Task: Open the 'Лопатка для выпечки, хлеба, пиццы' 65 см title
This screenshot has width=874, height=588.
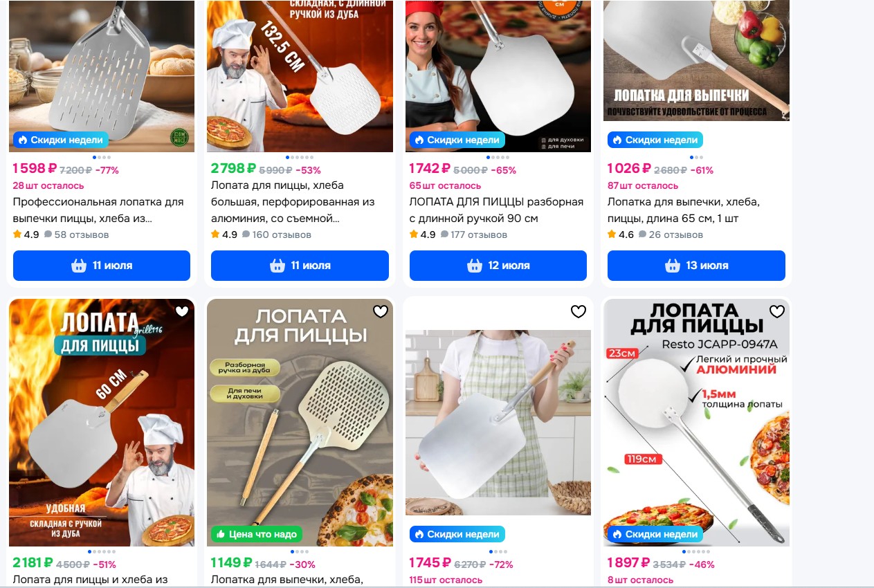Action: coord(684,210)
